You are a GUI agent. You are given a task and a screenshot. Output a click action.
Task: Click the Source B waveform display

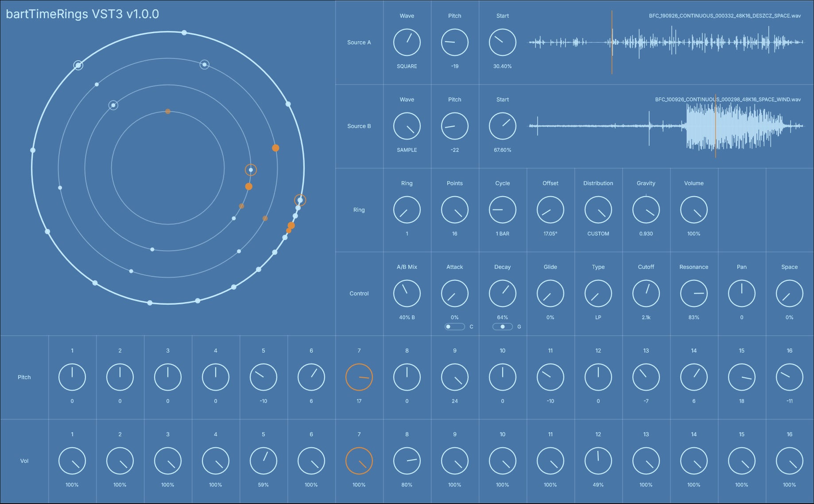[666, 126]
